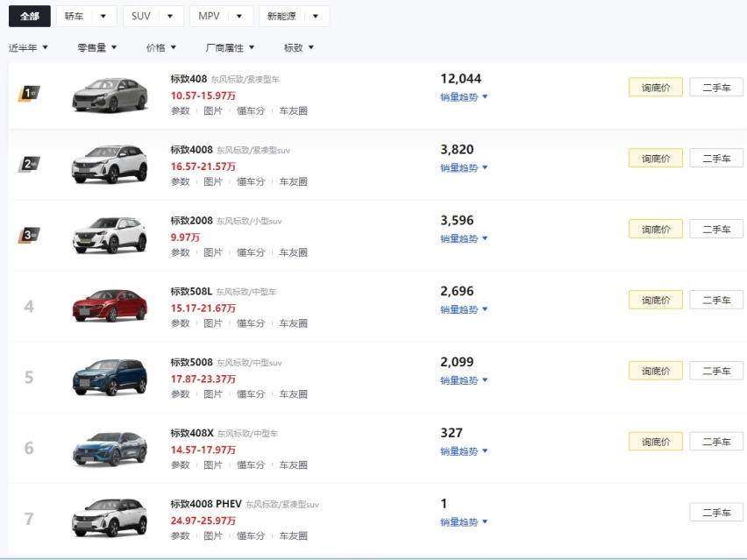The height and width of the screenshot is (560, 747).
Task: Expand 销量趋势 for 标致408
Action: [464, 97]
